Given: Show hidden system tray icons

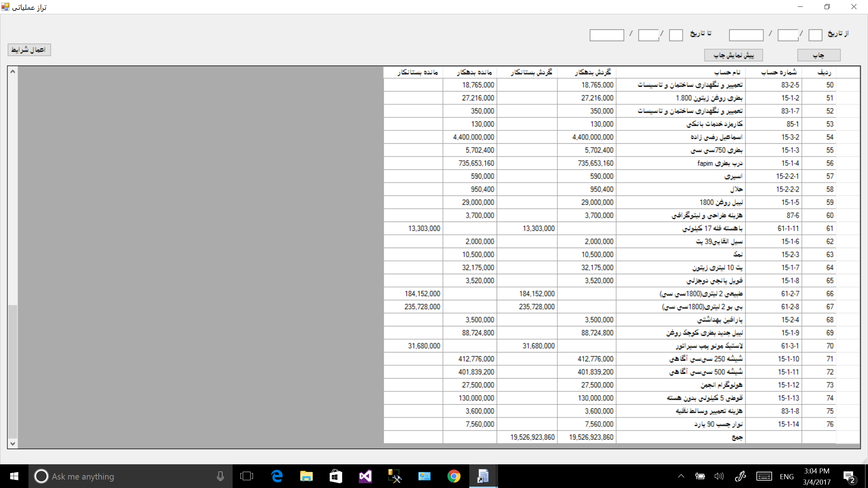Looking at the screenshot, I should (681, 476).
